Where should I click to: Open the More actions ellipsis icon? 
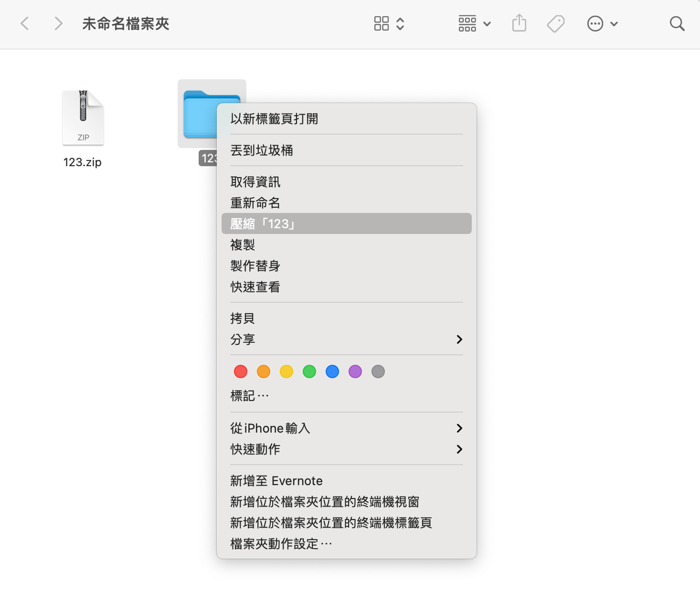coord(595,23)
